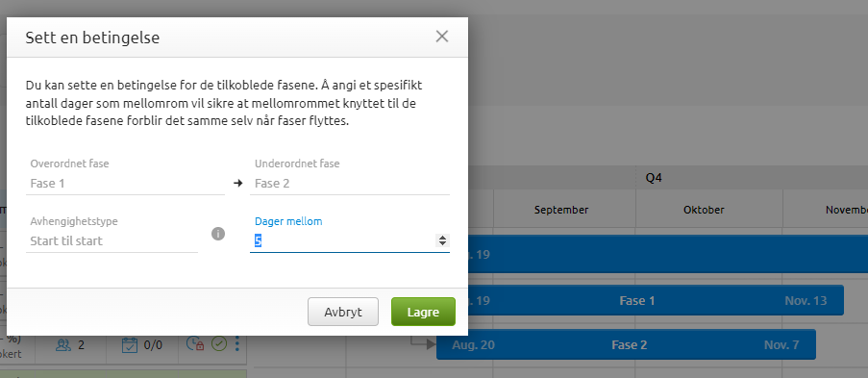The width and height of the screenshot is (868, 378).
Task: Click the 'Overordnet fase' field showing Fase 1
Action: (125, 183)
